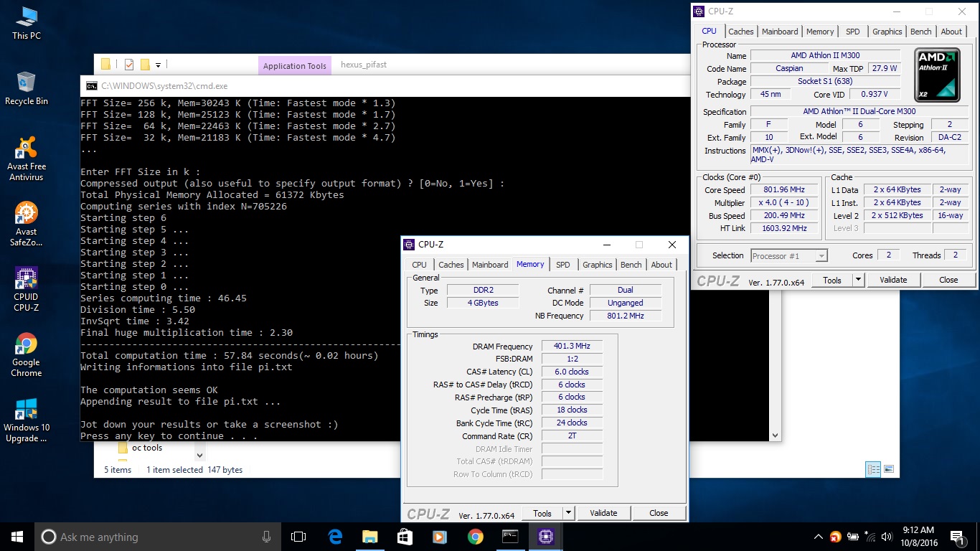Click Validate in the Memory window
The image size is (980, 551).
603,513
